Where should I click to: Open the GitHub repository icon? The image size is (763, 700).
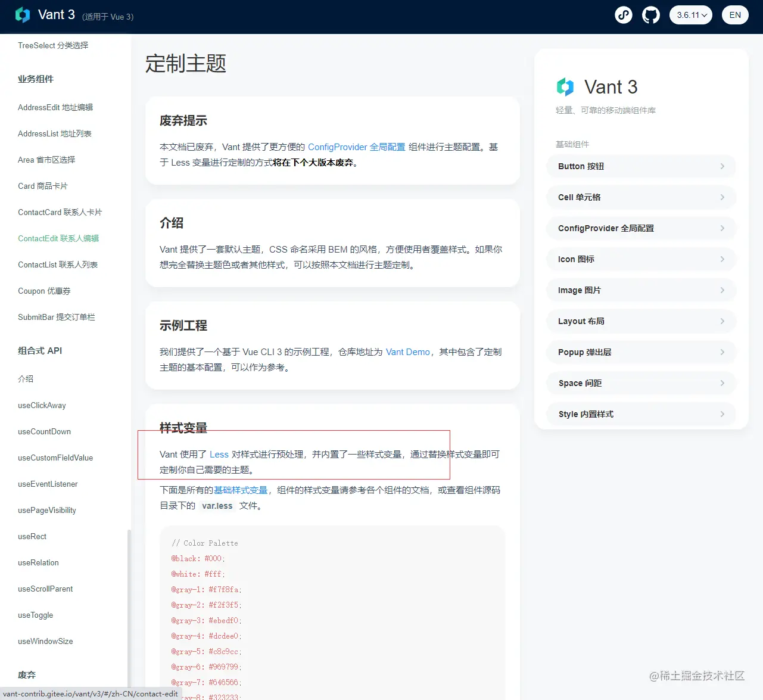click(x=651, y=15)
